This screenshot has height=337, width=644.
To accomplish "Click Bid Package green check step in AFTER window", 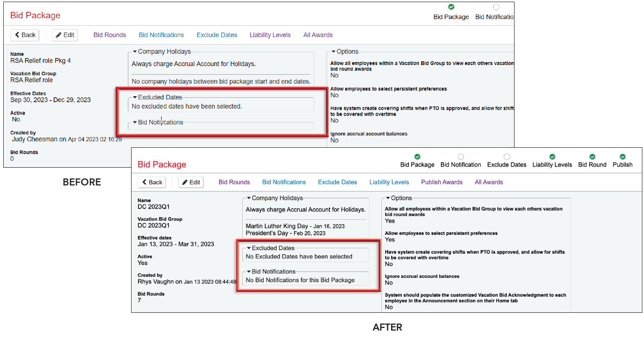I will pyautogui.click(x=417, y=156).
